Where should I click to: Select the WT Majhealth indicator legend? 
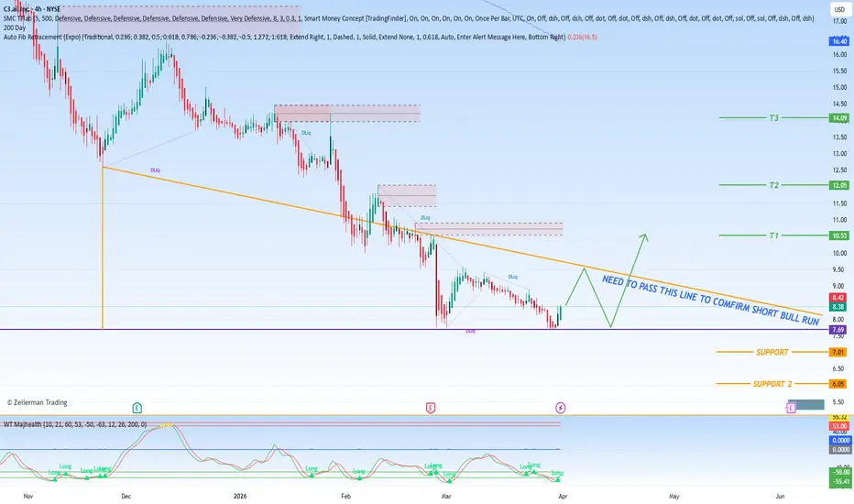point(74,424)
